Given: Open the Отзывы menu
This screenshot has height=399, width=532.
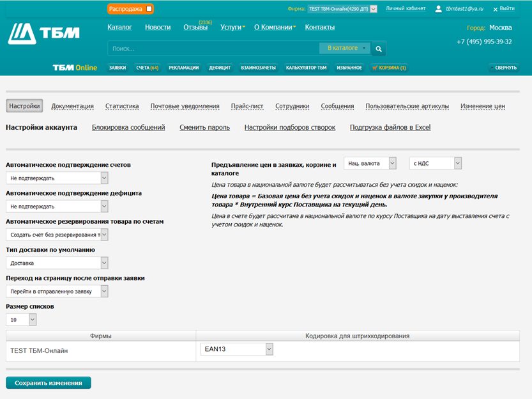Looking at the screenshot, I should point(195,27).
